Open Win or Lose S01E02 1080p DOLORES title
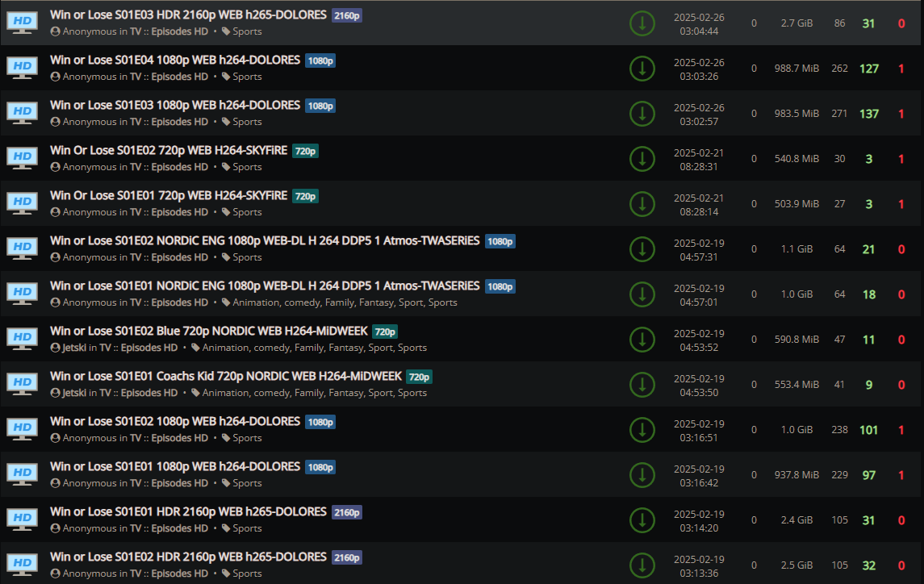 pyautogui.click(x=175, y=421)
